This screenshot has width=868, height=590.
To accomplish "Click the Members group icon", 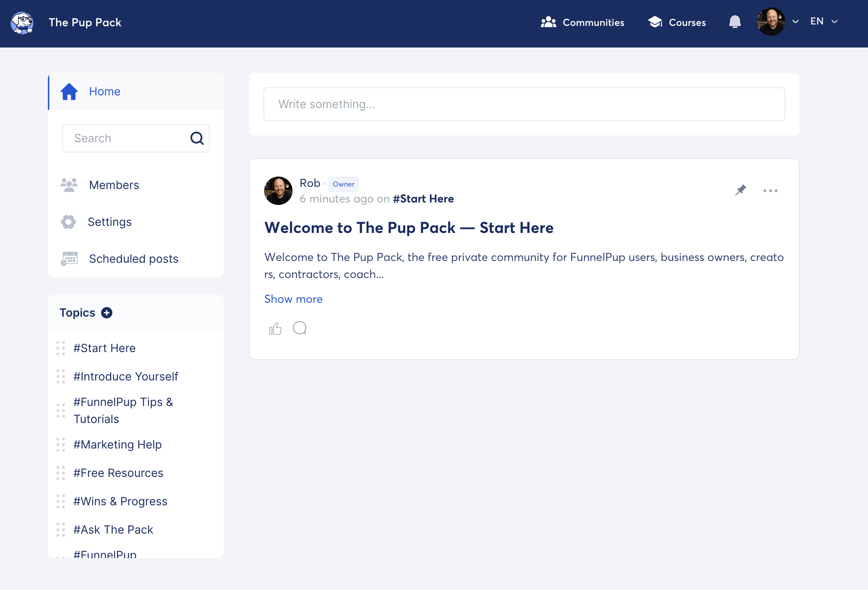I will [x=69, y=185].
